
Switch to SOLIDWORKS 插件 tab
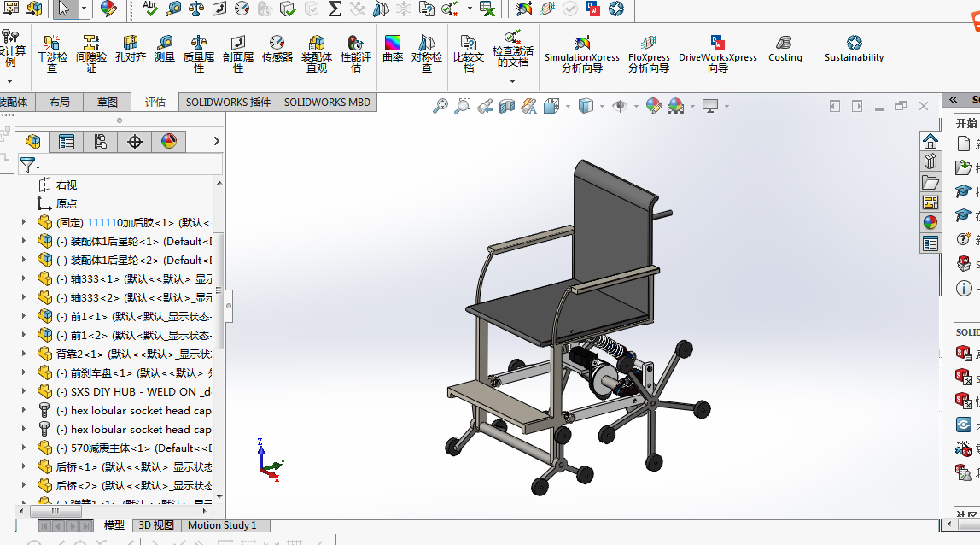pyautogui.click(x=228, y=102)
